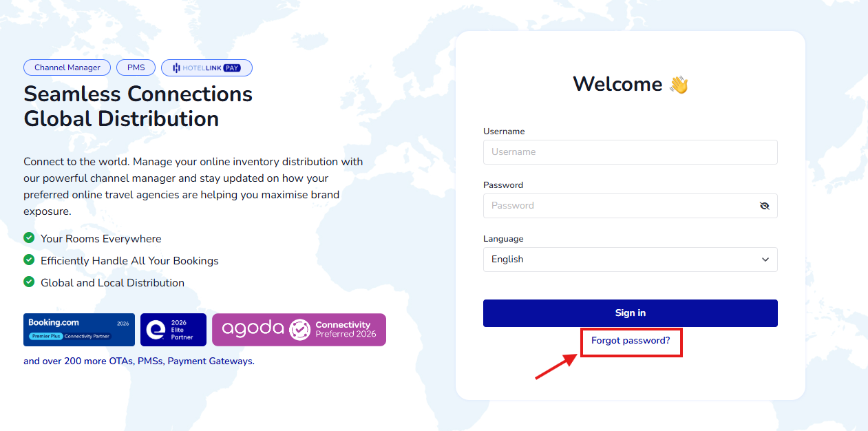Focus the Username input field
This screenshot has width=868, height=431.
(629, 152)
